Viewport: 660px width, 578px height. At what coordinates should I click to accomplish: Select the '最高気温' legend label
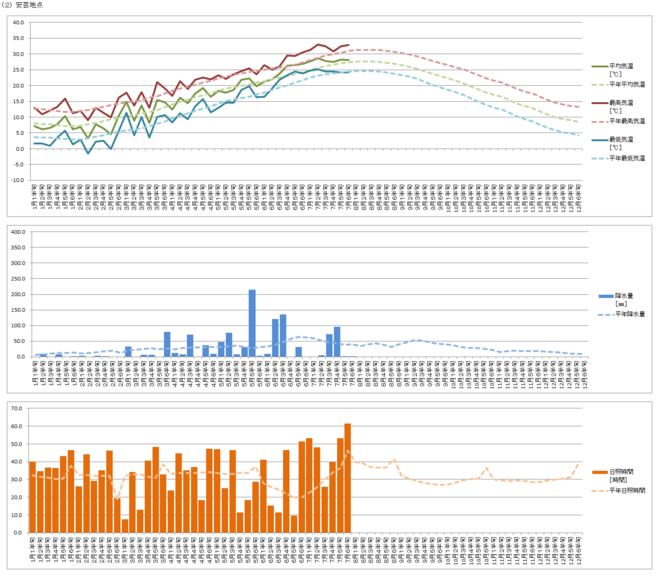(621, 103)
